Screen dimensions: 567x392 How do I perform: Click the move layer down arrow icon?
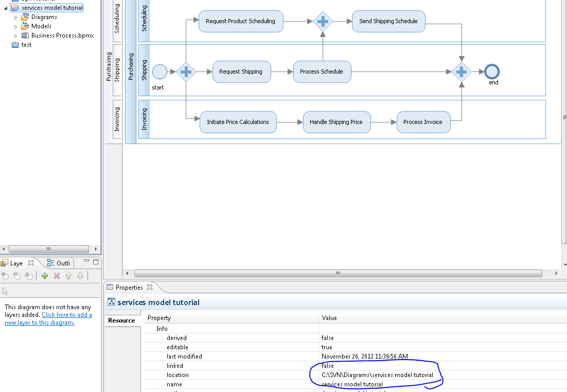(80, 276)
